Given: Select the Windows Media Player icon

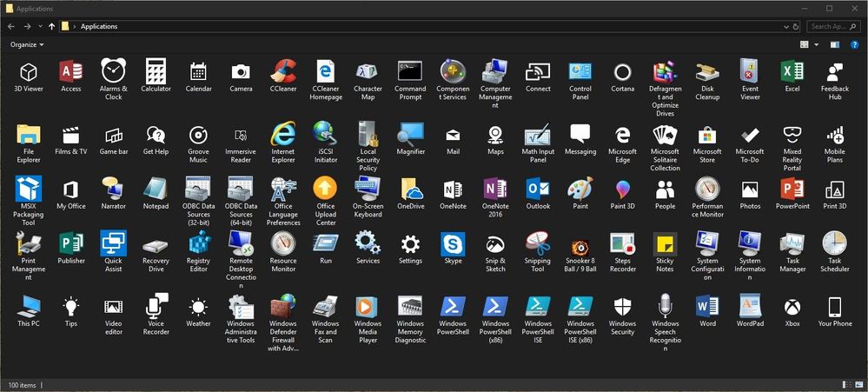Looking at the screenshot, I should [x=368, y=306].
